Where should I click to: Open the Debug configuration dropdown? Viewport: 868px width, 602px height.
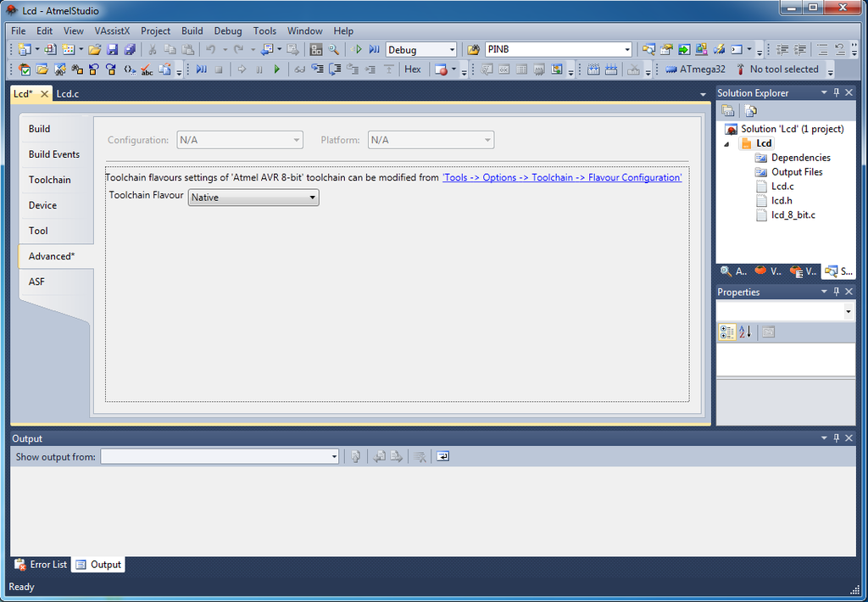point(452,50)
